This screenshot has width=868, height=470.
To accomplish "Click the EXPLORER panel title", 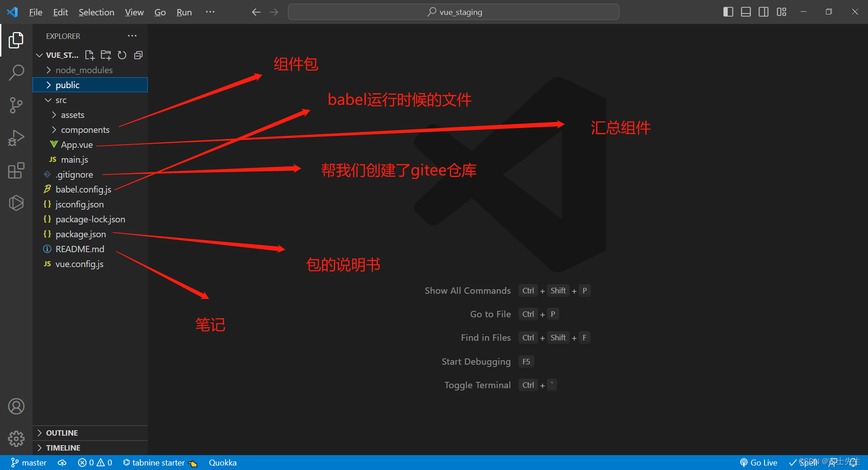I will [x=63, y=36].
